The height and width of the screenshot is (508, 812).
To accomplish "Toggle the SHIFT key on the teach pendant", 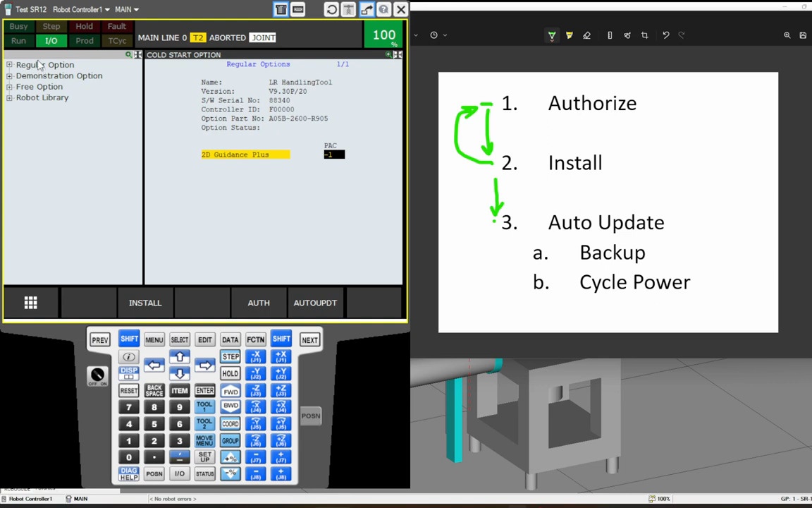I will 129,339.
